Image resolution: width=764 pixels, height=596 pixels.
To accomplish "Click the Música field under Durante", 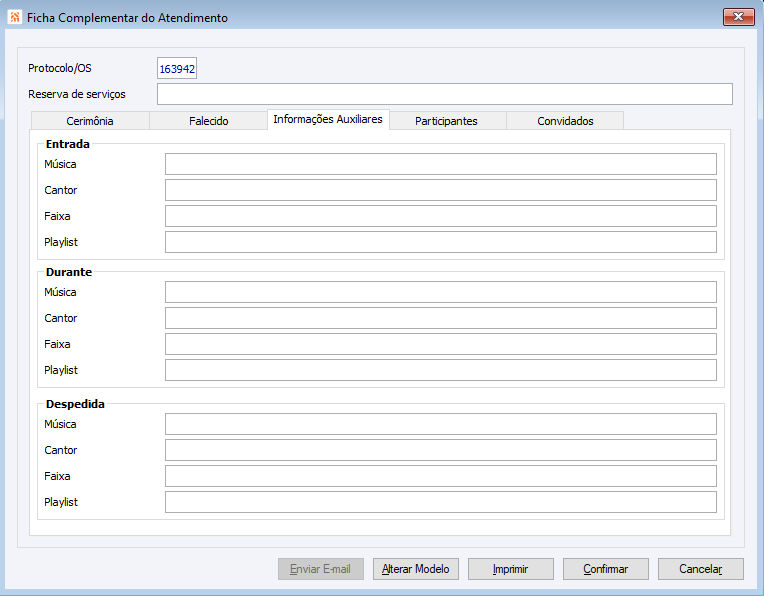I will [440, 292].
